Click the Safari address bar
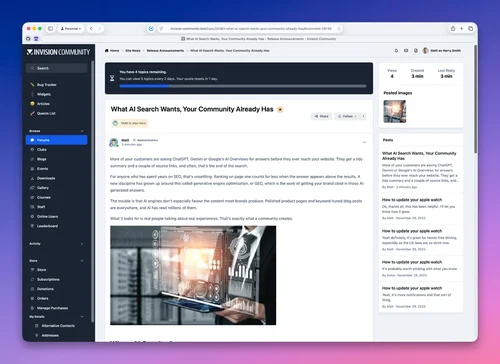 [x=251, y=29]
